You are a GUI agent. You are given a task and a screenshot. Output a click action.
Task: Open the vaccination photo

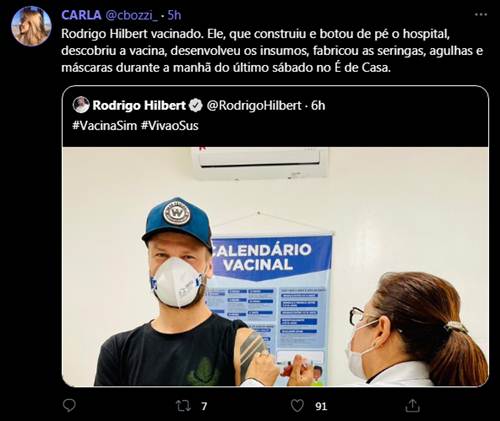tap(275, 266)
